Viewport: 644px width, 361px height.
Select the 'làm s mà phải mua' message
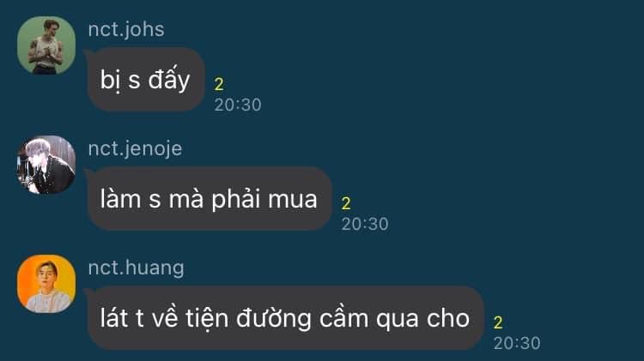[209, 199]
